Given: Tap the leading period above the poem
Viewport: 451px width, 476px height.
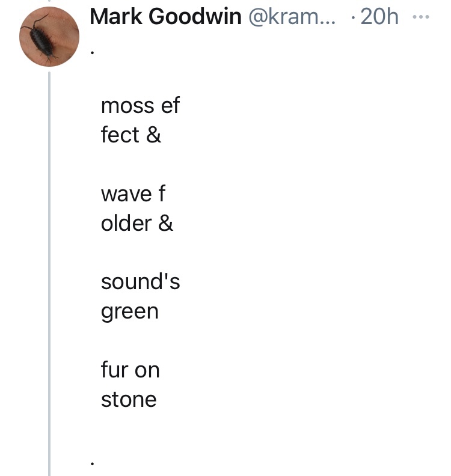Looking at the screenshot, I should pyautogui.click(x=92, y=53).
